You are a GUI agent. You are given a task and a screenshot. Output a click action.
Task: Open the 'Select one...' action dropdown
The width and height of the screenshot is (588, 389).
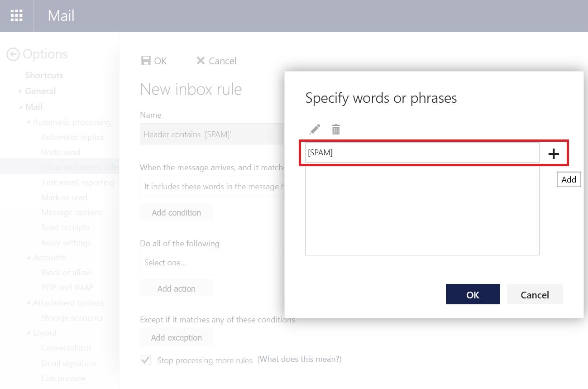[212, 263]
